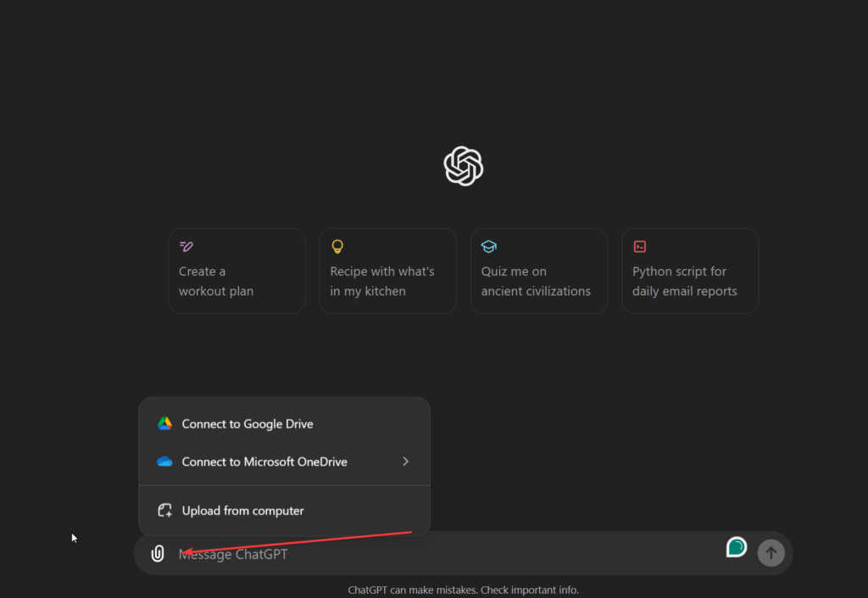The image size is (868, 598).
Task: Open Quiz me on ancient civilizations card
Action: (539, 271)
